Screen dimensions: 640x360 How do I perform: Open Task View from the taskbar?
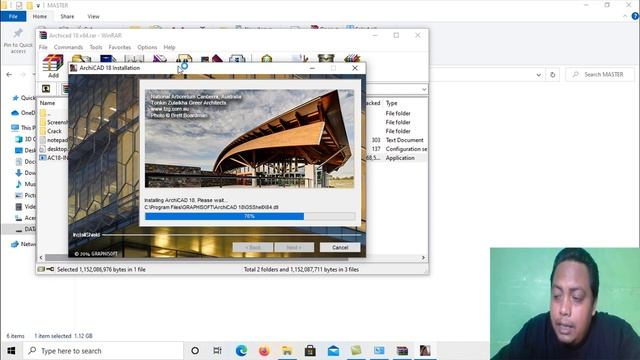pos(218,351)
